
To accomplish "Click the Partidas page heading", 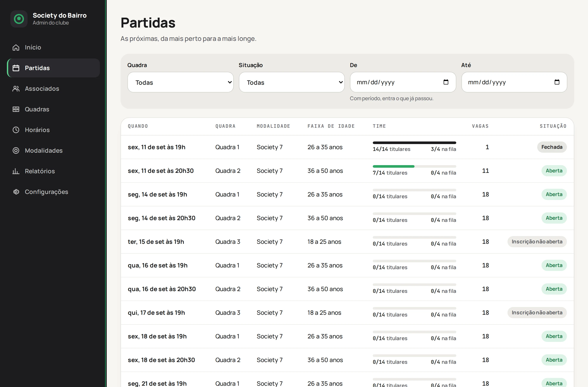I will point(148,23).
